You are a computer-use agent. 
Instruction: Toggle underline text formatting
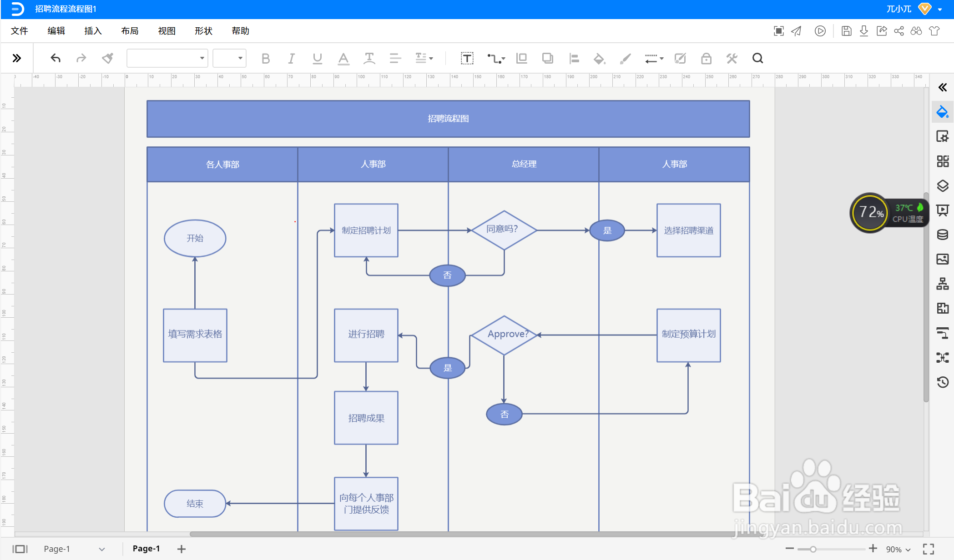317,58
